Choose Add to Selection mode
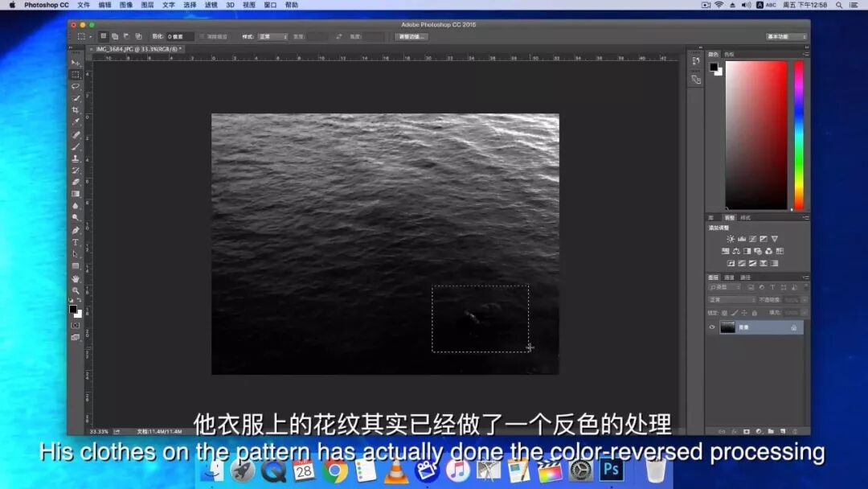This screenshot has height=489, width=868. [x=115, y=36]
